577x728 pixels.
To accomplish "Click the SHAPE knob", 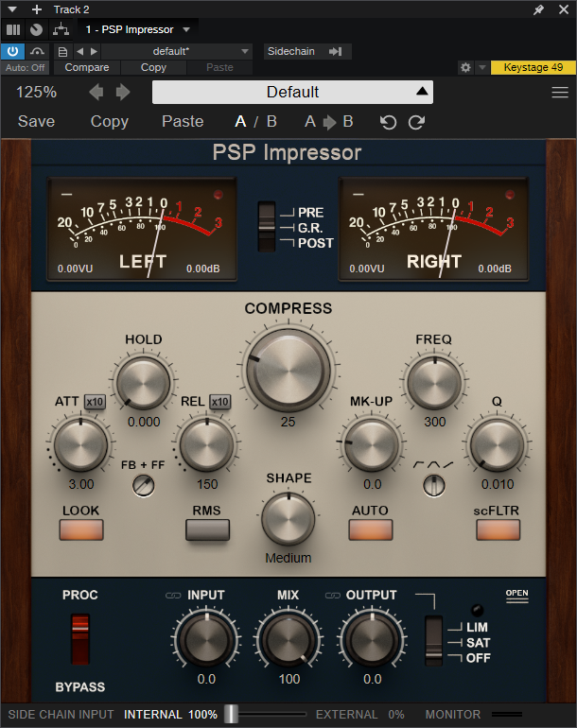I will (288, 519).
